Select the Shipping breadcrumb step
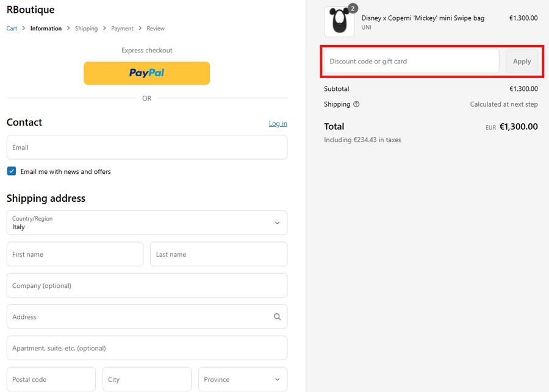The width and height of the screenshot is (549, 392). click(86, 29)
